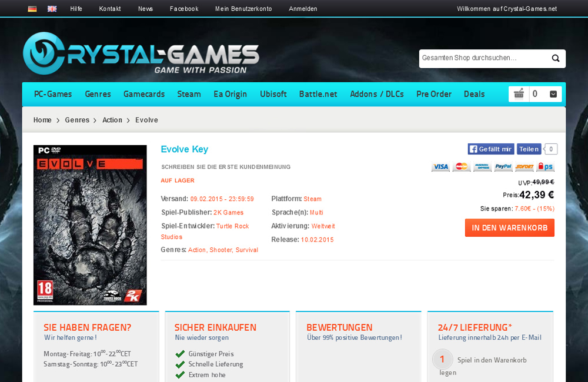Like the page via Gefällt mir
The width and height of the screenshot is (588, 382).
click(491, 149)
